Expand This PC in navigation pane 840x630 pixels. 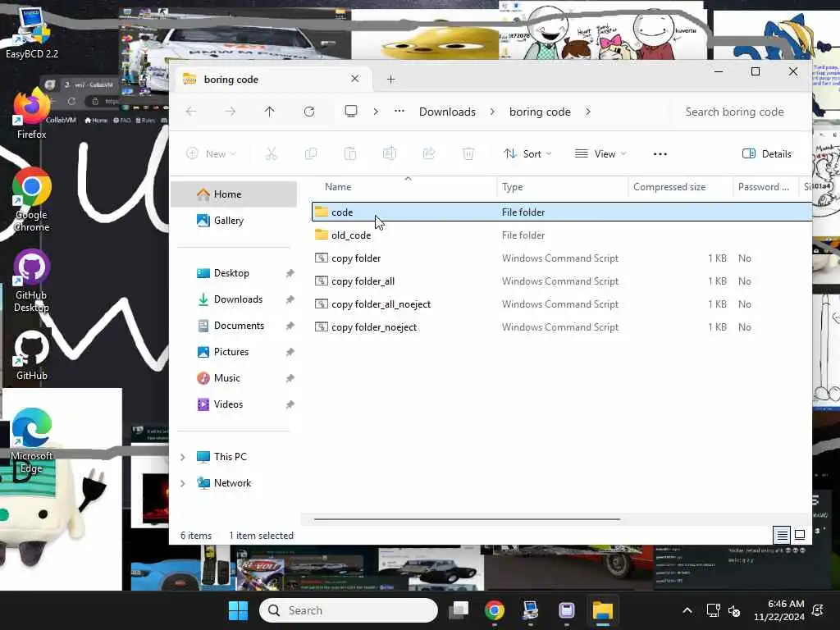click(x=183, y=457)
